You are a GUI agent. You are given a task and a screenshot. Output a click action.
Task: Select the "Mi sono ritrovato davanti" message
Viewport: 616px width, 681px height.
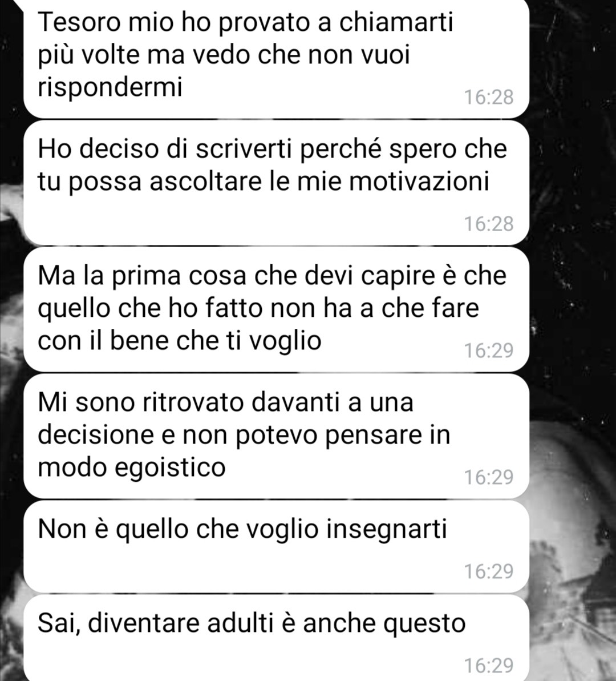click(277, 436)
